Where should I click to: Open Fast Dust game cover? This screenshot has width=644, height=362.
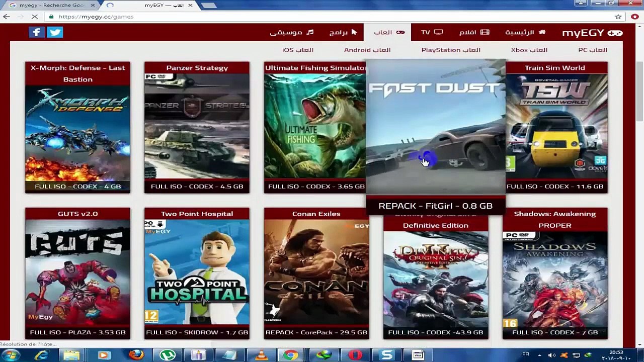click(436, 127)
